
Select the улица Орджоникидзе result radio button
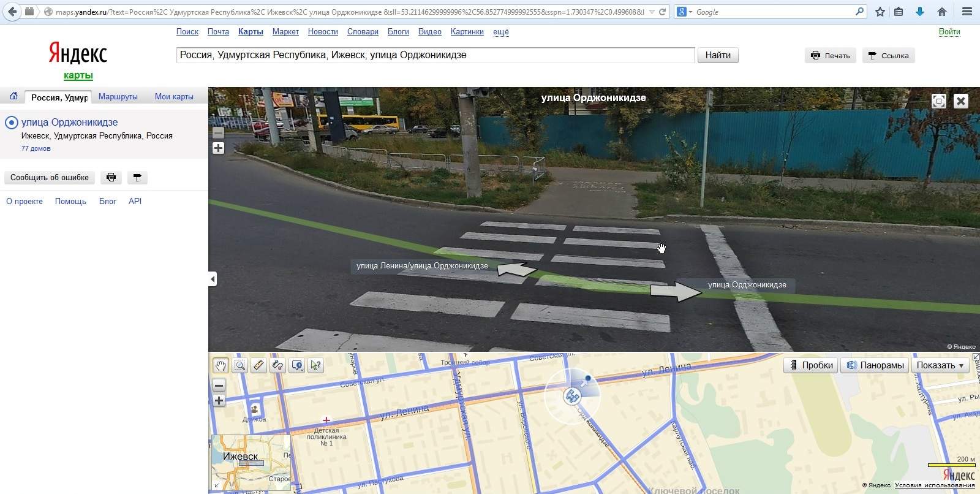click(12, 123)
